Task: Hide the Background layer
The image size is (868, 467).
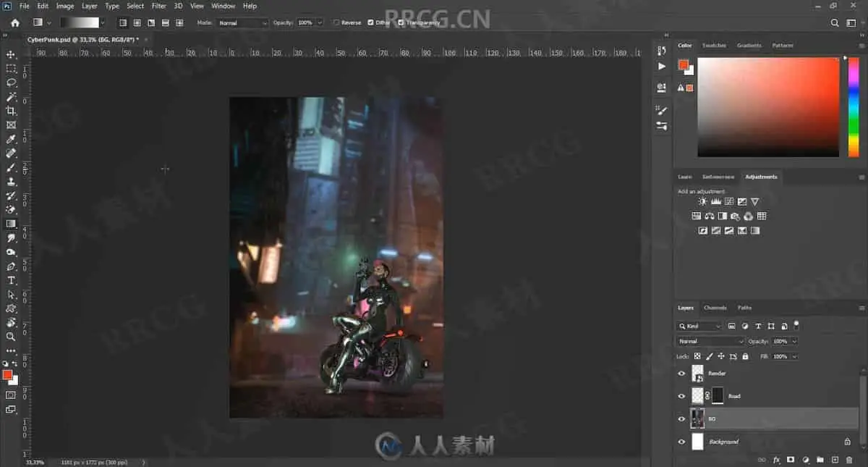Action: pos(681,442)
